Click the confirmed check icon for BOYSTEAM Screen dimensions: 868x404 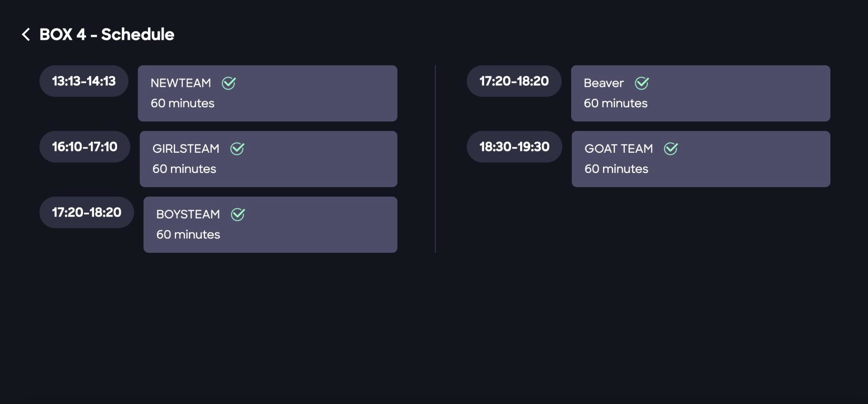[x=238, y=214]
